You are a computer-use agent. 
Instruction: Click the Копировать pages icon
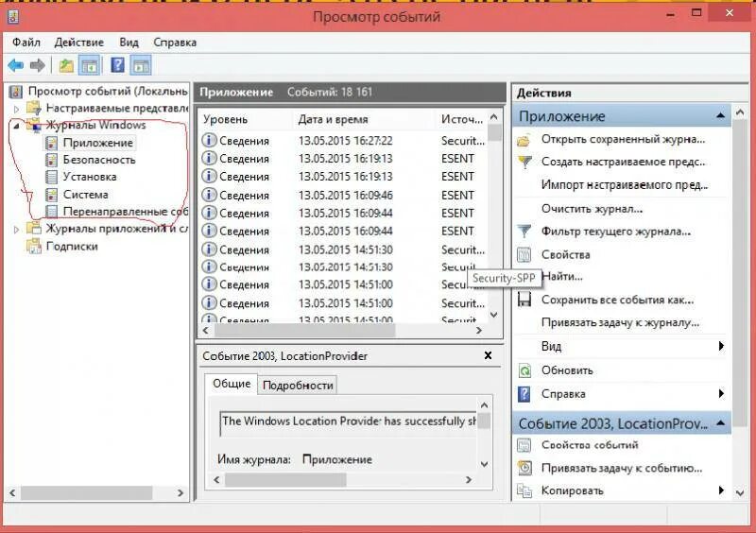[x=524, y=490]
